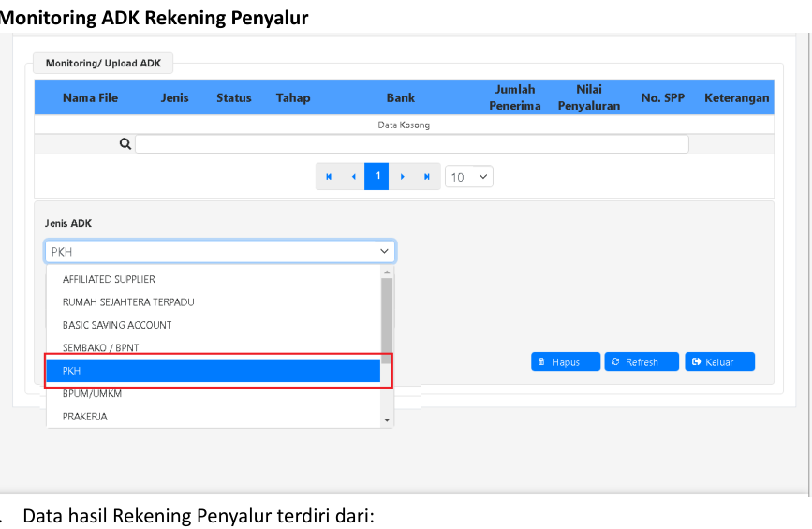The width and height of the screenshot is (812, 529).
Task: Jump to last page of results
Action: coord(427,177)
